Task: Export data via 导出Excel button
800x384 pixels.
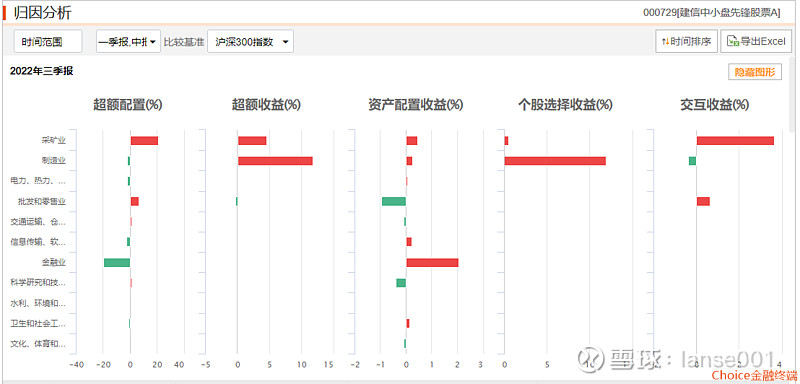Action: point(756,42)
